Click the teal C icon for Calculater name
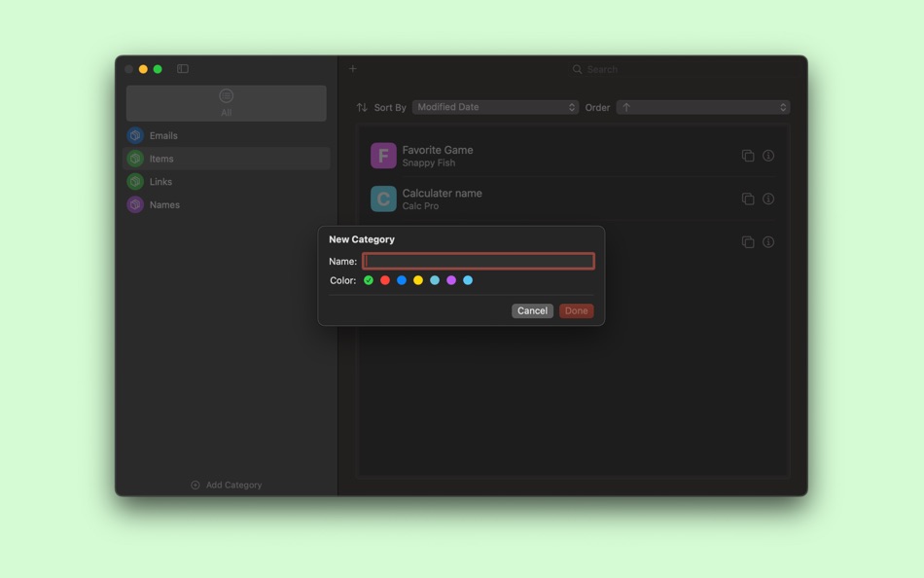Image resolution: width=924 pixels, height=578 pixels. click(x=383, y=199)
